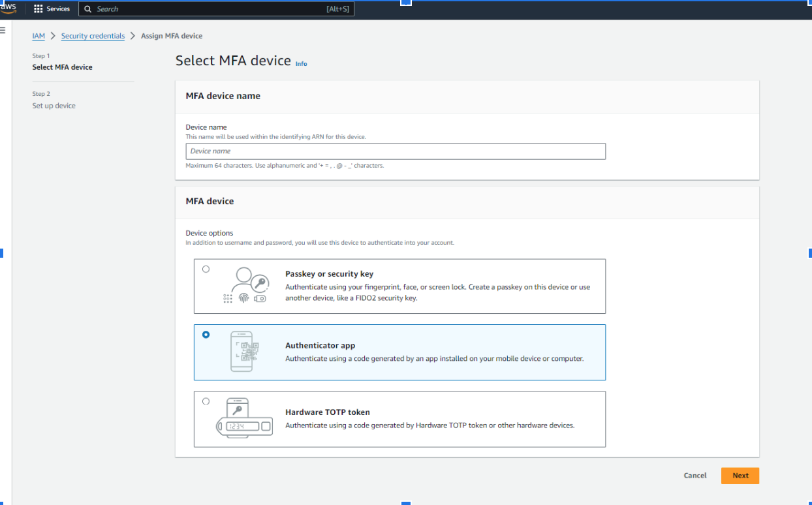812x505 pixels.
Task: Go to IAM breadcrumb link
Action: (x=39, y=36)
